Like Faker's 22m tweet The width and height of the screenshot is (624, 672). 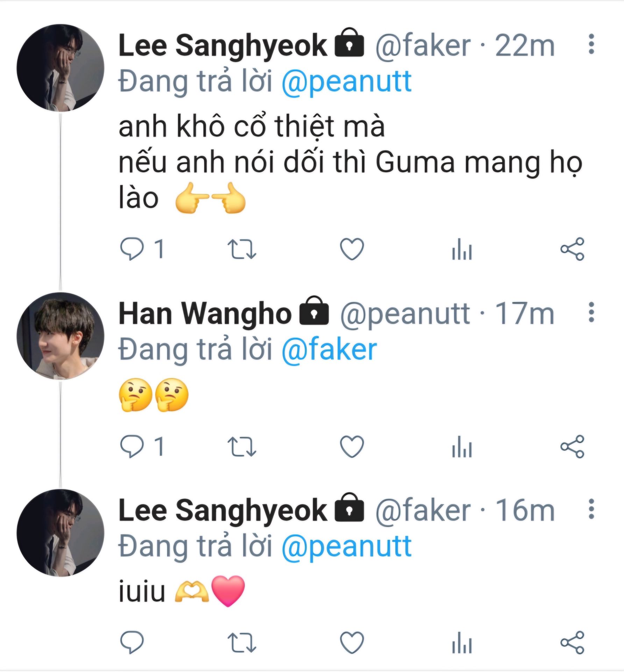[x=352, y=249]
